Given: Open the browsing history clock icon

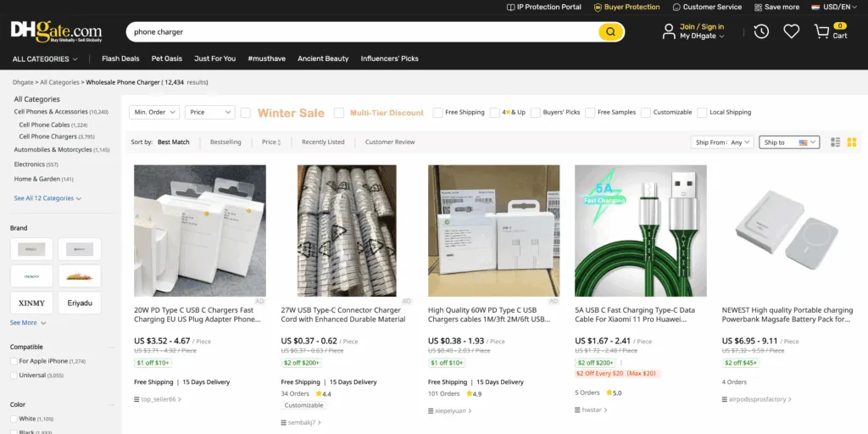Looking at the screenshot, I should pyautogui.click(x=761, y=31).
